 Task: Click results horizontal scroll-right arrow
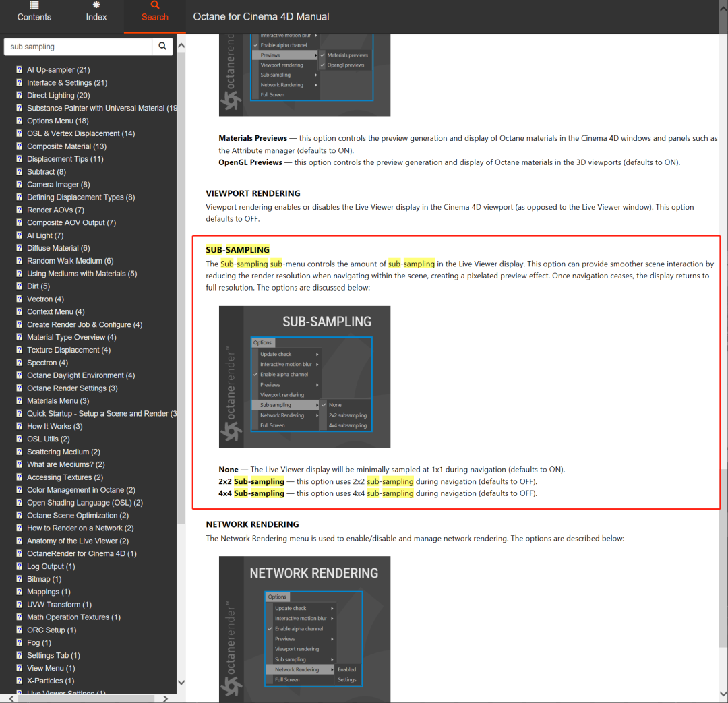point(165,698)
